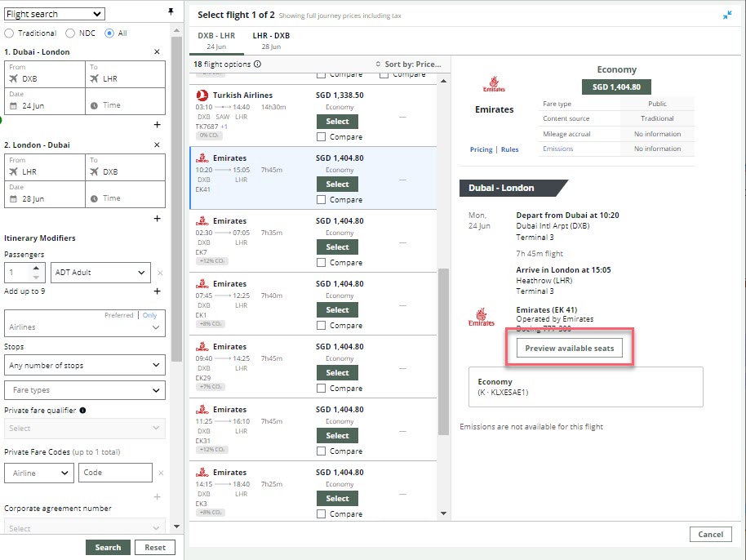Click Preview available seats button
746x560 pixels.
pos(570,349)
